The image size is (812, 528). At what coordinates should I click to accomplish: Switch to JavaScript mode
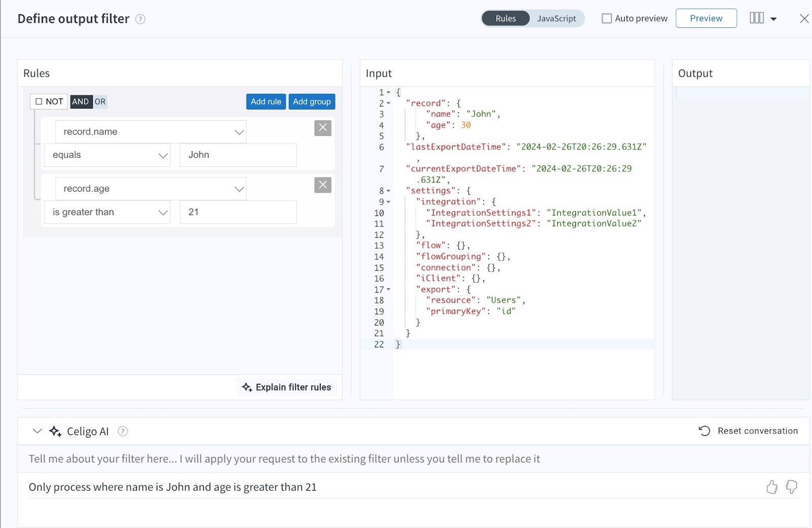[557, 18]
